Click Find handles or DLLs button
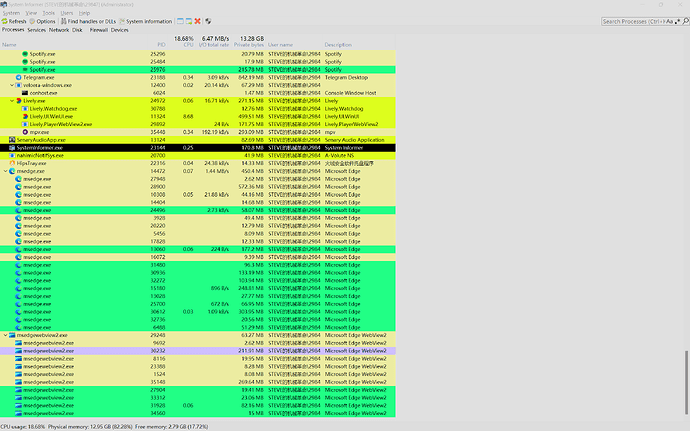The width and height of the screenshot is (690, 431). (x=88, y=21)
